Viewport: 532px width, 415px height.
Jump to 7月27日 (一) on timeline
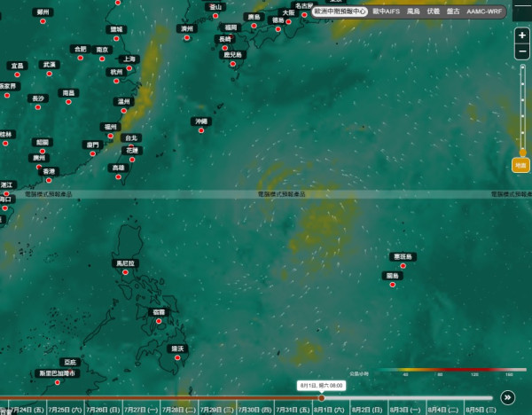point(141,410)
